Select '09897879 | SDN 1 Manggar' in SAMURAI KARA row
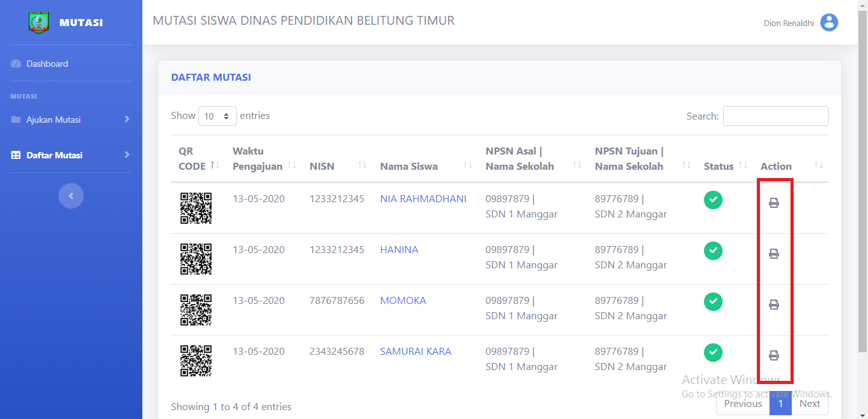 (x=522, y=359)
